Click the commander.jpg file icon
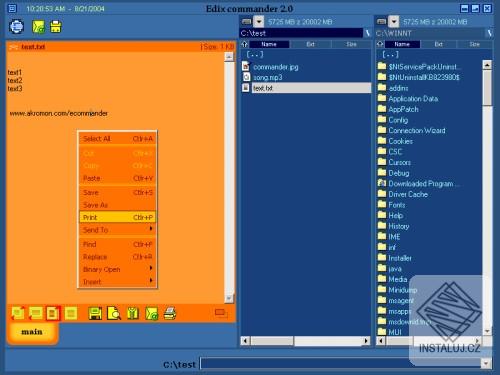 (246, 66)
